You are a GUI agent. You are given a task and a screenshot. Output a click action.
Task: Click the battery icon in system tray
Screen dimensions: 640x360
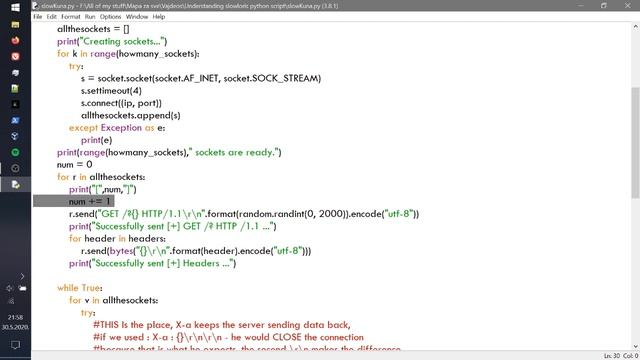point(22,289)
